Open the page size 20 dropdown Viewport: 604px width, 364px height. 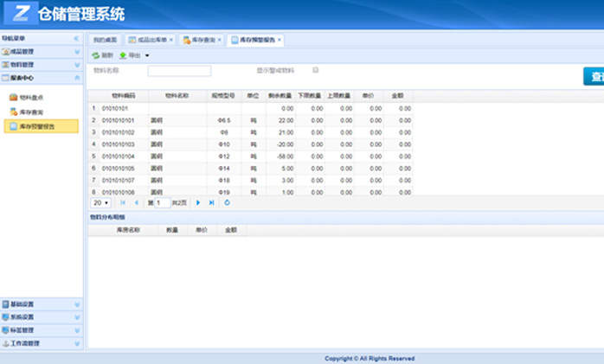point(101,203)
